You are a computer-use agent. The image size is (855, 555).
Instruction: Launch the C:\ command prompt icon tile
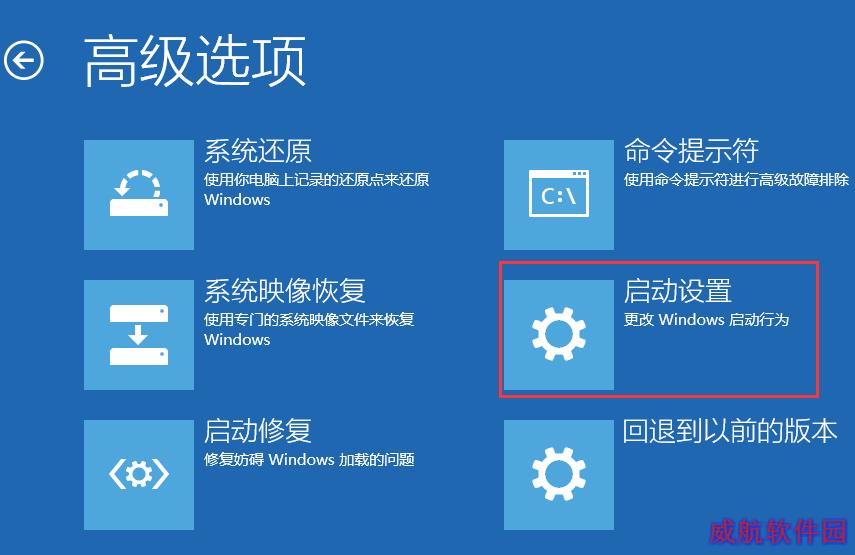coord(559,195)
